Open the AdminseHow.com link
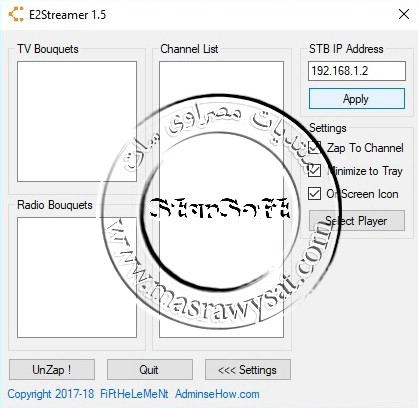 217,394
